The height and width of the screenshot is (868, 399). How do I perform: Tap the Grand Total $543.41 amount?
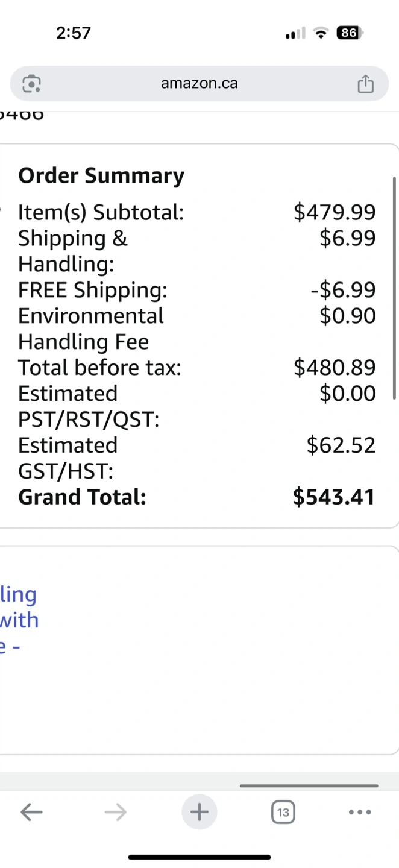pos(334,497)
